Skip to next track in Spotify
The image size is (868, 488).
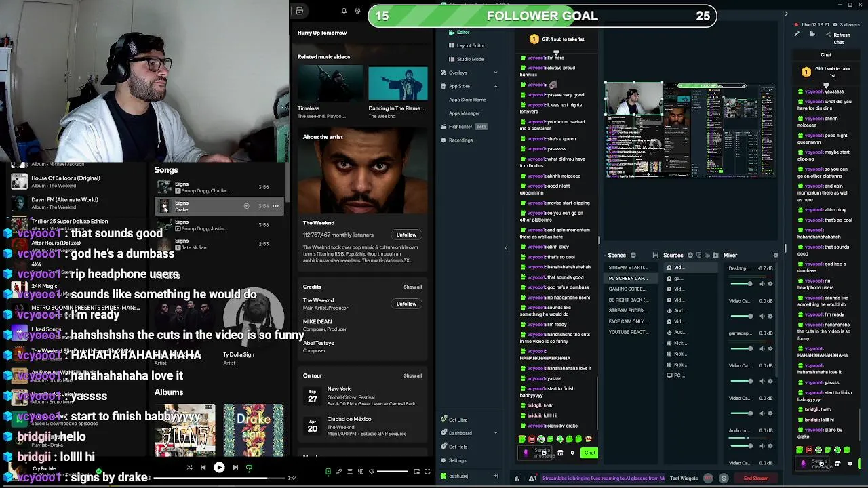(x=235, y=468)
